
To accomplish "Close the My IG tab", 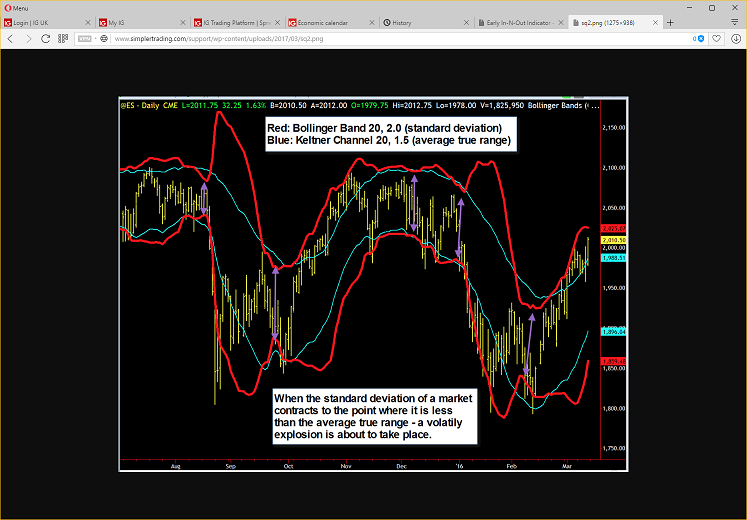I will tap(183, 22).
